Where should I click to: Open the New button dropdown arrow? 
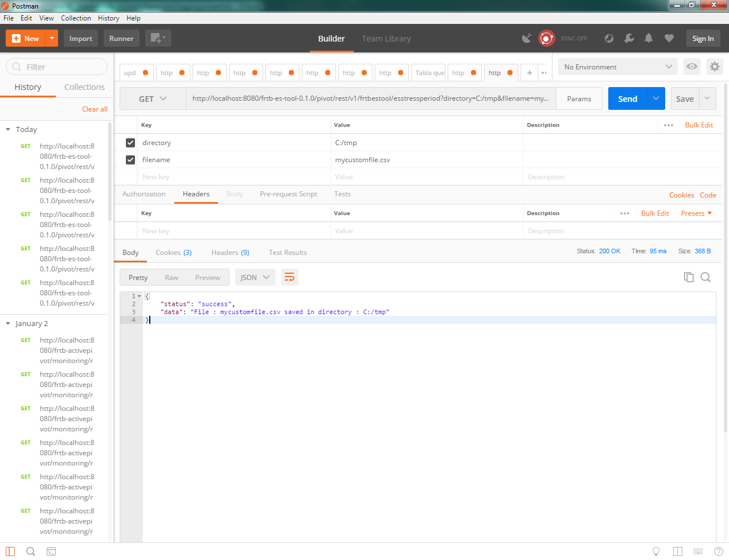tap(52, 38)
